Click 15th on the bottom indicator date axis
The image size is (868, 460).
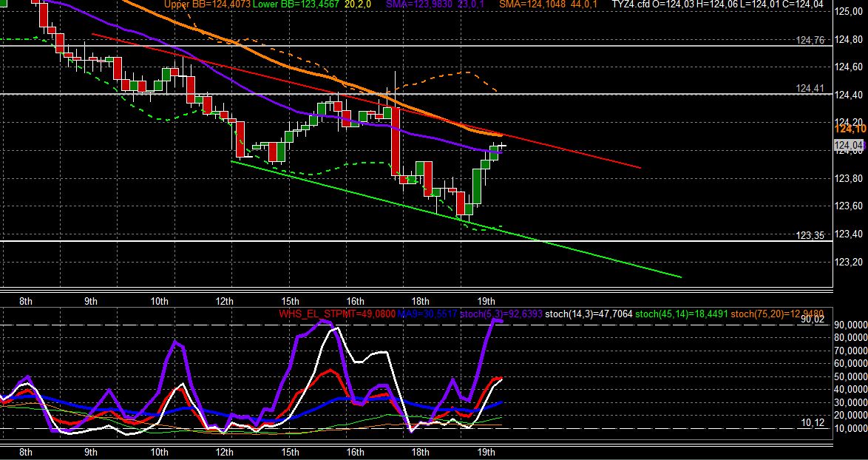pos(290,452)
